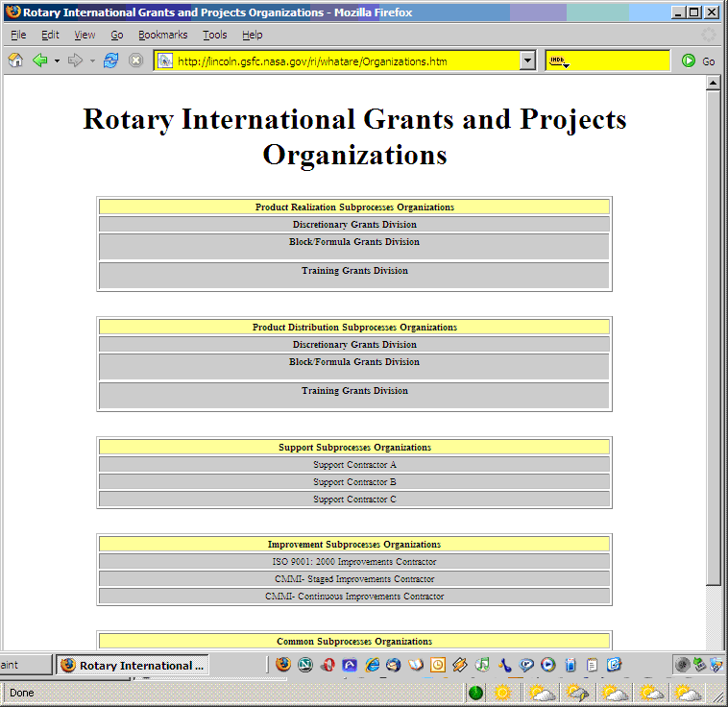728x707 pixels.
Task: Click Discretionary Grants Division under Product Realization
Action: click(x=354, y=225)
